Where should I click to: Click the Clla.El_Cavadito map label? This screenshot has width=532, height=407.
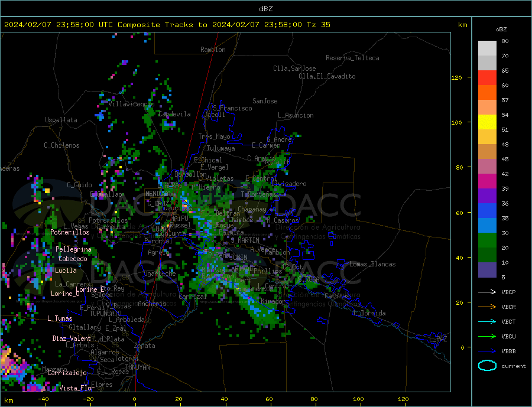327,76
